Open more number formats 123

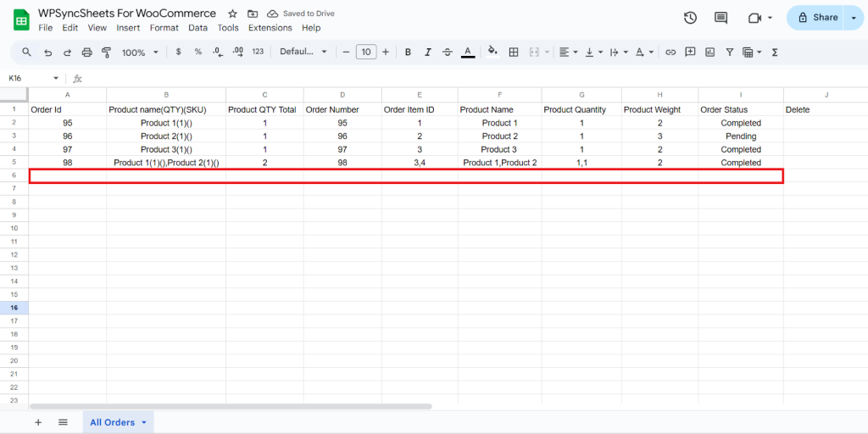[x=258, y=52]
